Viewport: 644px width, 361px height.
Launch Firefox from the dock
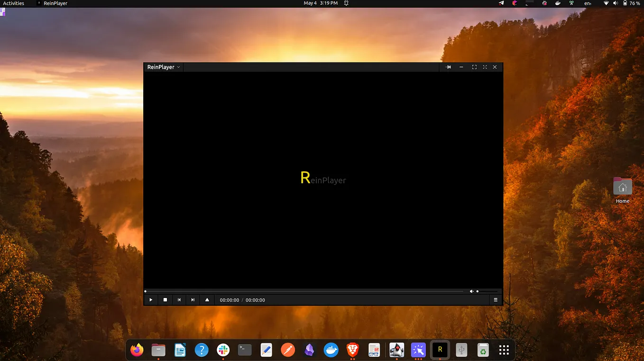point(137,350)
